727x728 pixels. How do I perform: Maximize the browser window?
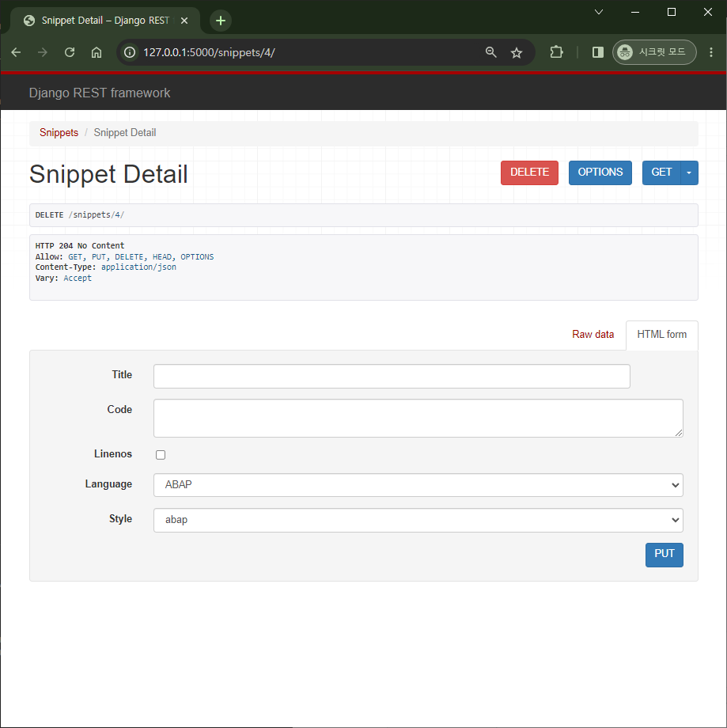pos(672,12)
